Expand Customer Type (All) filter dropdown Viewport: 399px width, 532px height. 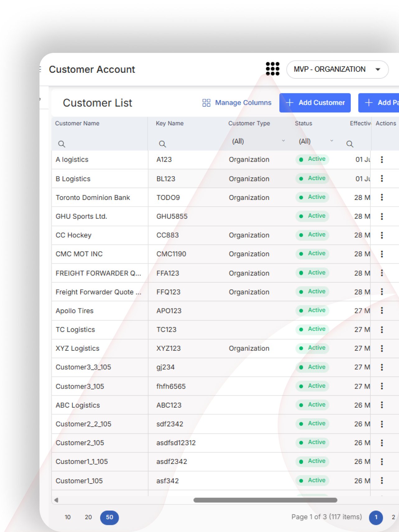coord(258,141)
